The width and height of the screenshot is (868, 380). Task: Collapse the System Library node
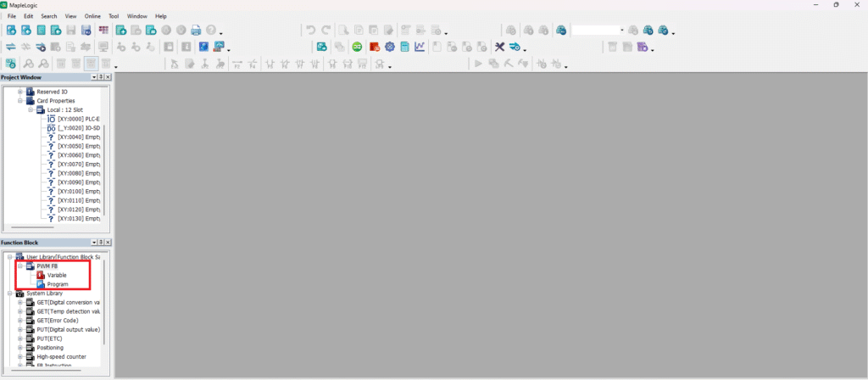10,293
